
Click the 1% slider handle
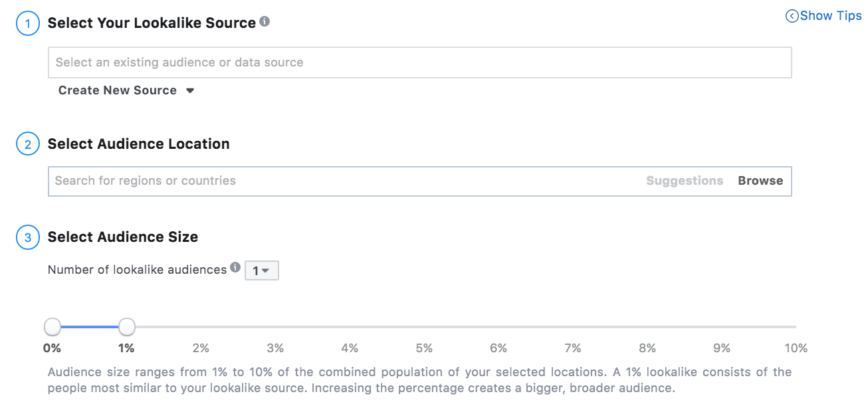(127, 327)
